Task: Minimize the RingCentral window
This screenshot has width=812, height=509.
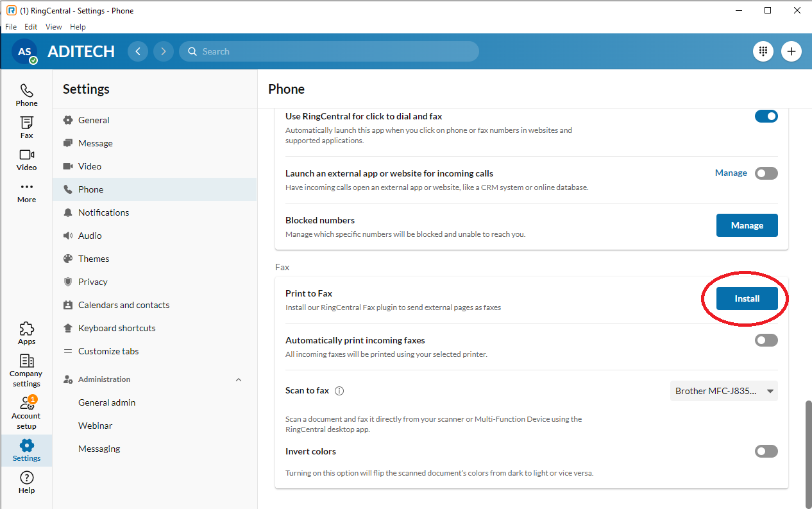Action: 739,10
